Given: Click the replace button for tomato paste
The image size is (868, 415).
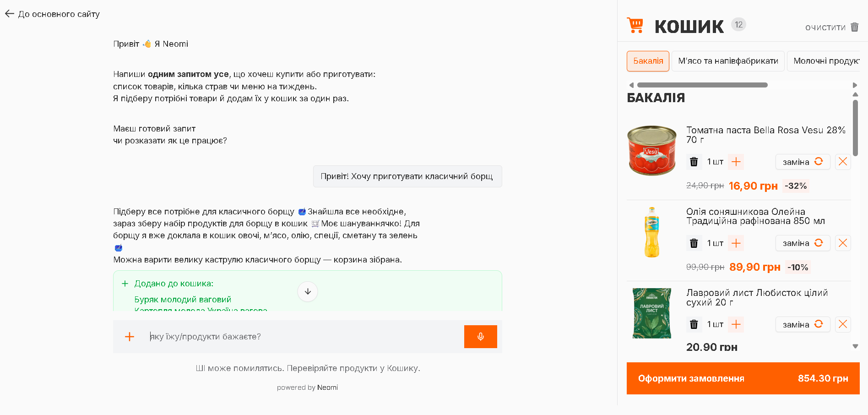Looking at the screenshot, I should 803,162.
